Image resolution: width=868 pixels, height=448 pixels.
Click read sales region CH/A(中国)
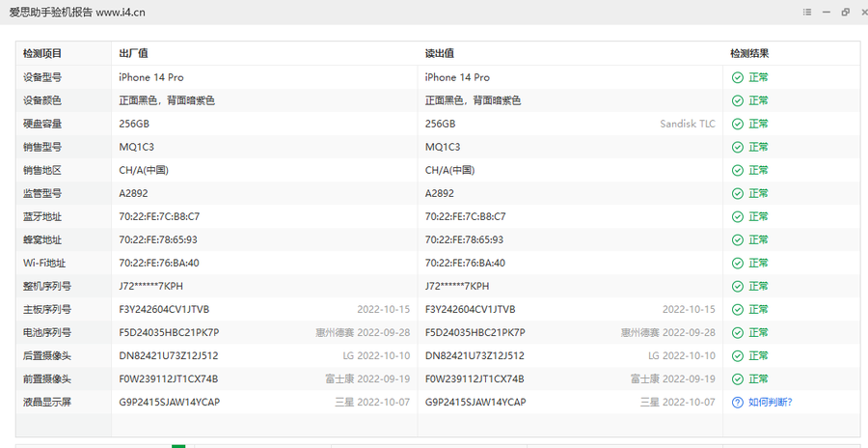[x=449, y=170]
